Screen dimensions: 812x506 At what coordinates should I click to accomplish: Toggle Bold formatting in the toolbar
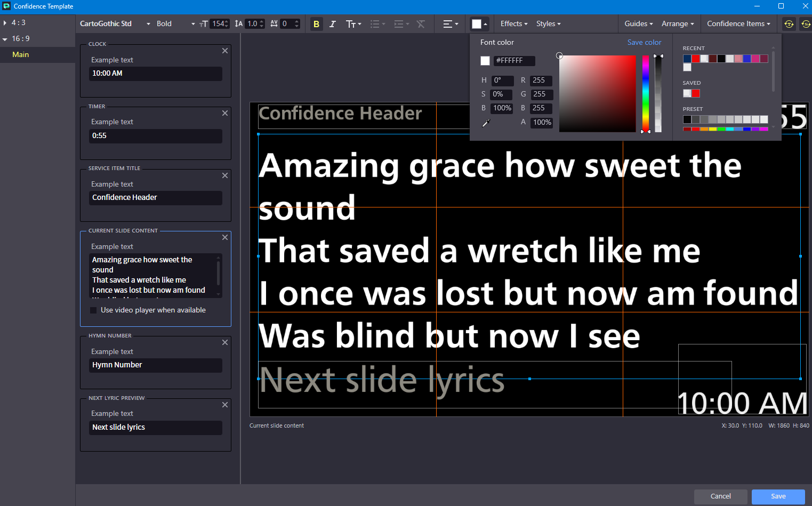[x=316, y=24]
